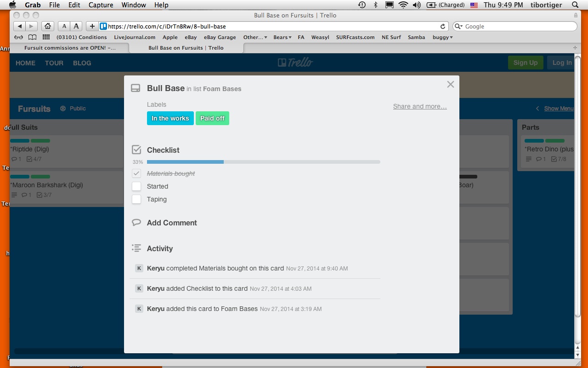Expand the Other bookmarks dropdown
Screen dimensions: 588x368
(255, 37)
